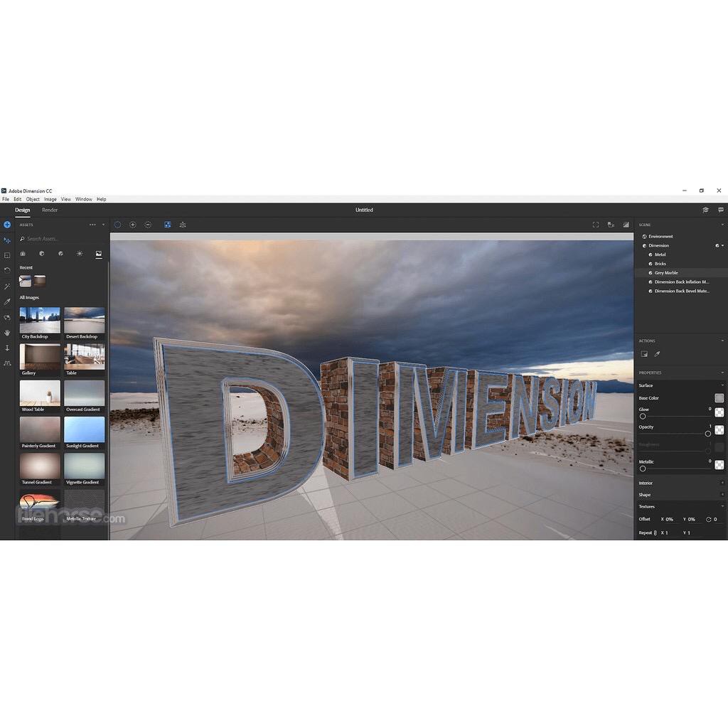728x728 pixels.
Task: Select the Select and Rotate tool
Action: click(x=7, y=270)
